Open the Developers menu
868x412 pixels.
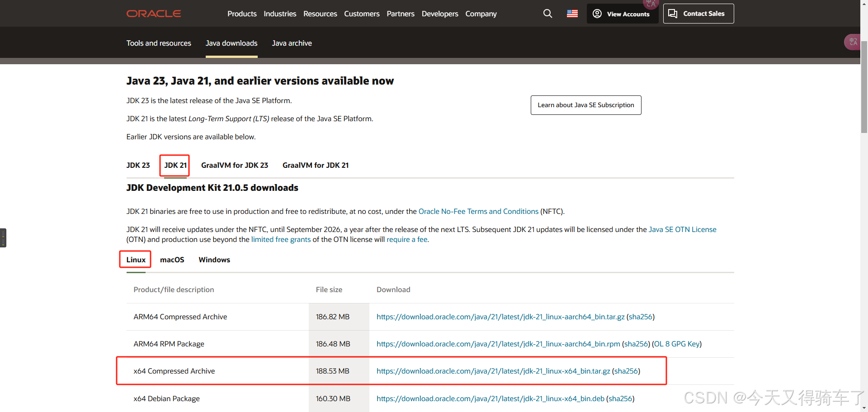[x=439, y=14]
